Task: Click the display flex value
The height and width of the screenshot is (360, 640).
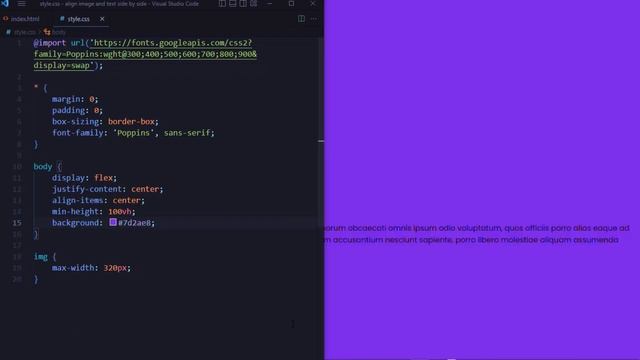Action: pos(103,178)
